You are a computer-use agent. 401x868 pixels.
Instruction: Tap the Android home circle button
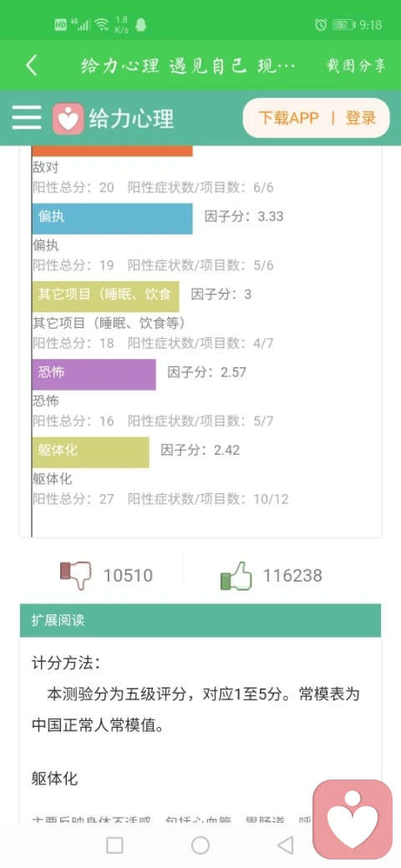pos(200,845)
